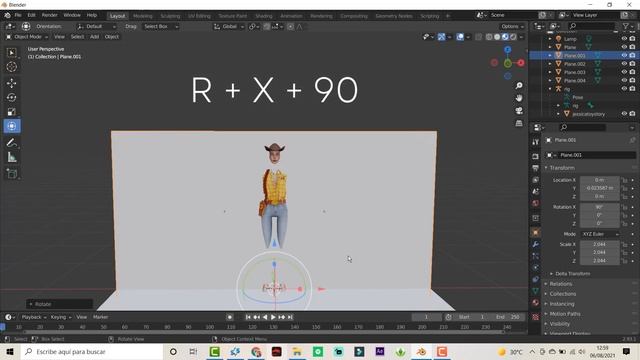This screenshot has width=640, height=360.
Task: Open the Edit menu
Action: coord(31,15)
